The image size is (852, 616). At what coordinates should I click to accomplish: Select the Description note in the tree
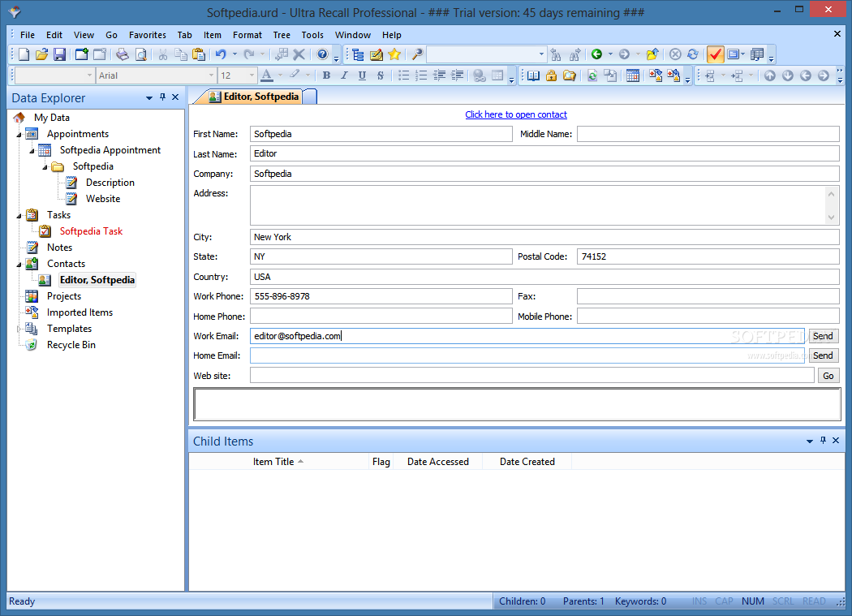click(x=110, y=183)
